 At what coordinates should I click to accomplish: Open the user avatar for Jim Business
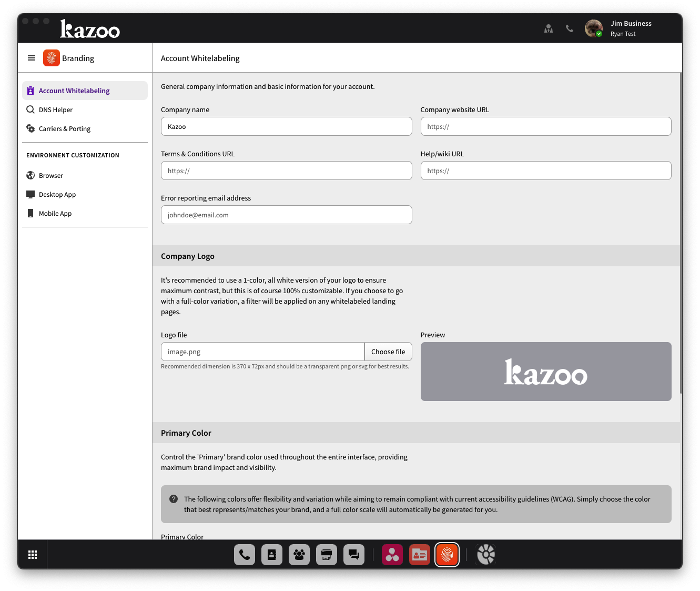[x=594, y=28]
